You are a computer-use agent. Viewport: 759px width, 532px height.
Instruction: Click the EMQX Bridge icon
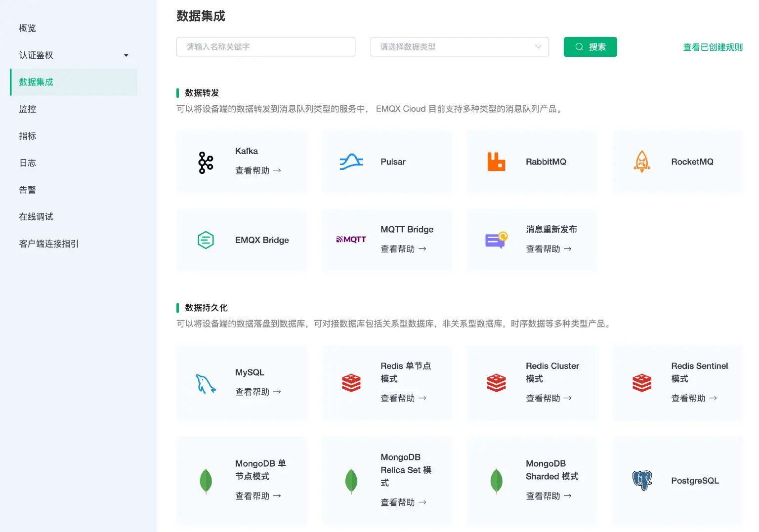click(206, 240)
